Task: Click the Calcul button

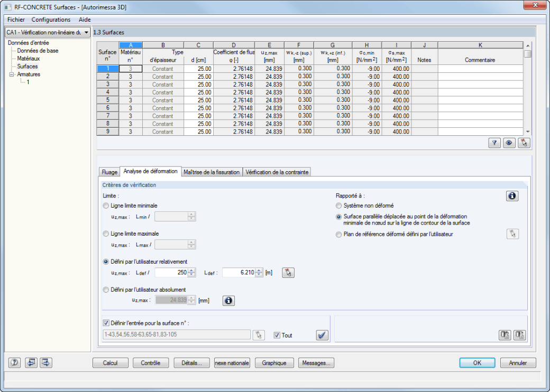Action: [110, 363]
